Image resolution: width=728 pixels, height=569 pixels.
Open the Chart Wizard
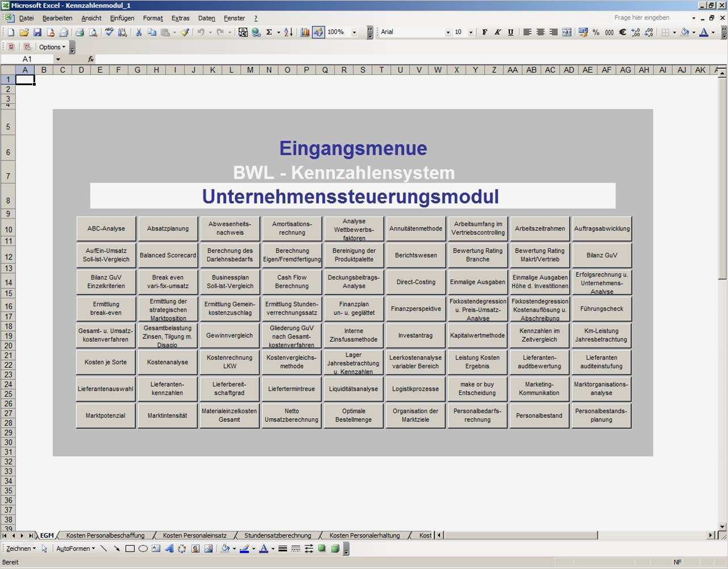click(305, 32)
